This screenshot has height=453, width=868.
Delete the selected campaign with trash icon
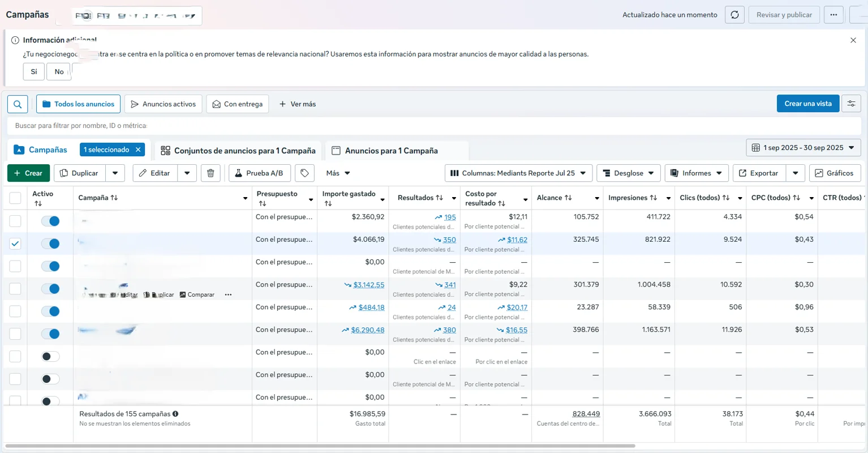pyautogui.click(x=210, y=173)
